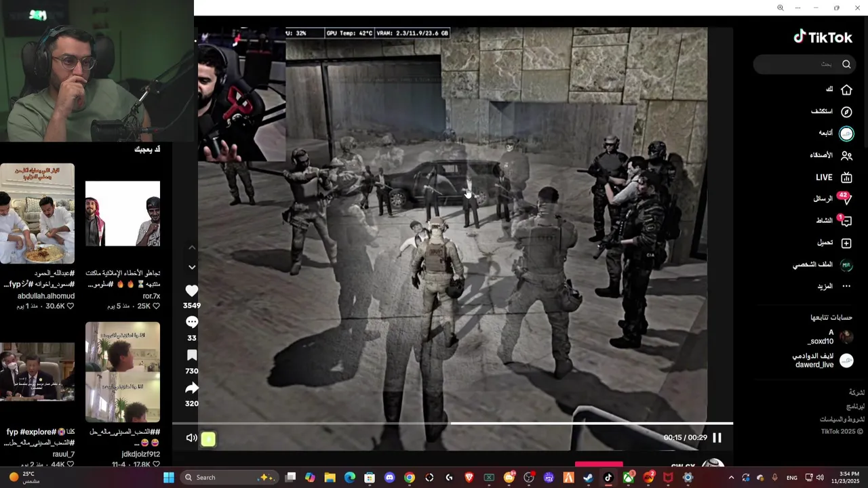Open rauul_7 suggested video thumbnail
Screen dimensions: 868x488
tap(37, 372)
